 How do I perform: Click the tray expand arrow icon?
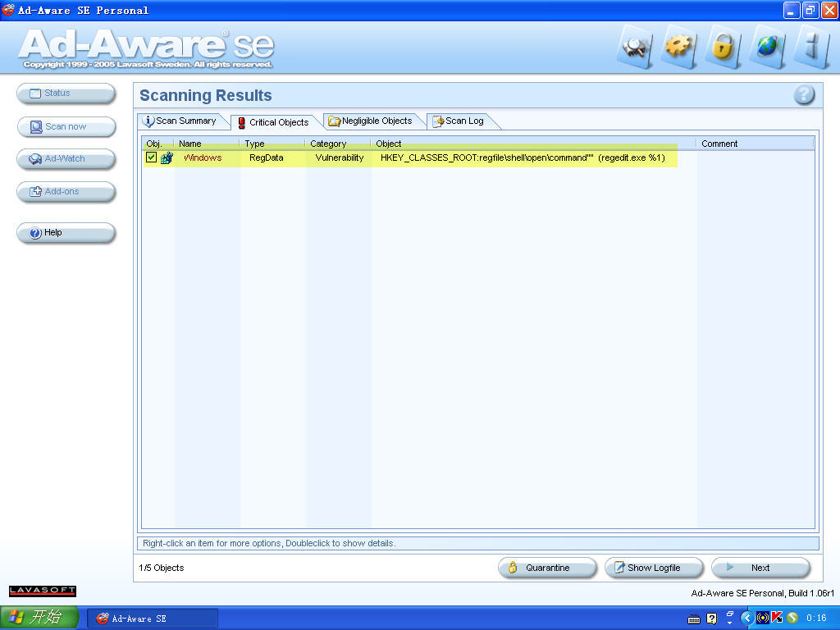click(746, 619)
